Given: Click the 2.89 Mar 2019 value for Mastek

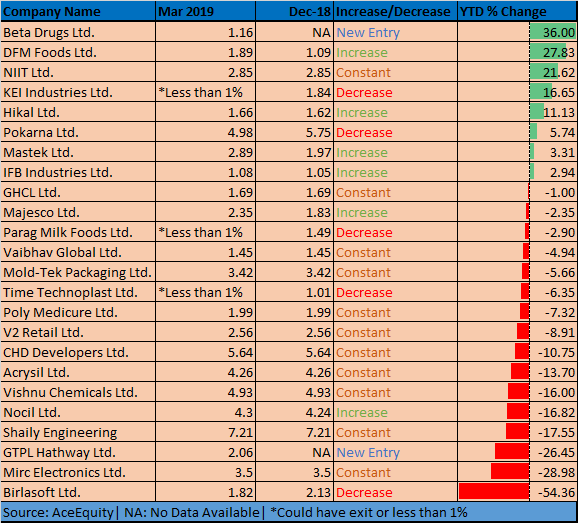Looking at the screenshot, I should (x=240, y=153).
